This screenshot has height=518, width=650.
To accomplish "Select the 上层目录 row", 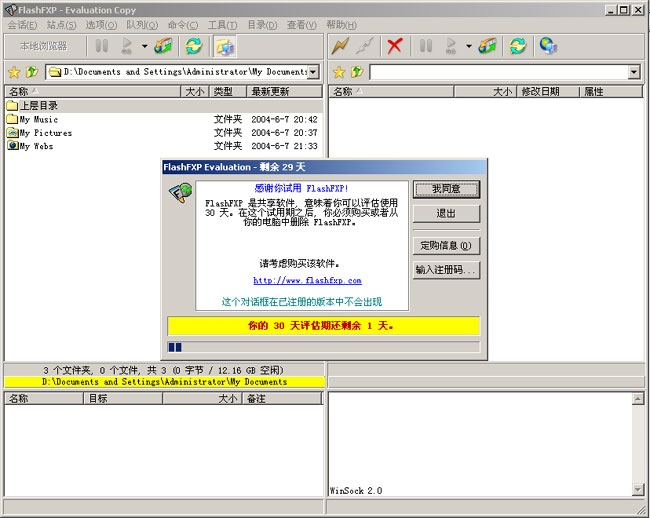I will point(164,106).
